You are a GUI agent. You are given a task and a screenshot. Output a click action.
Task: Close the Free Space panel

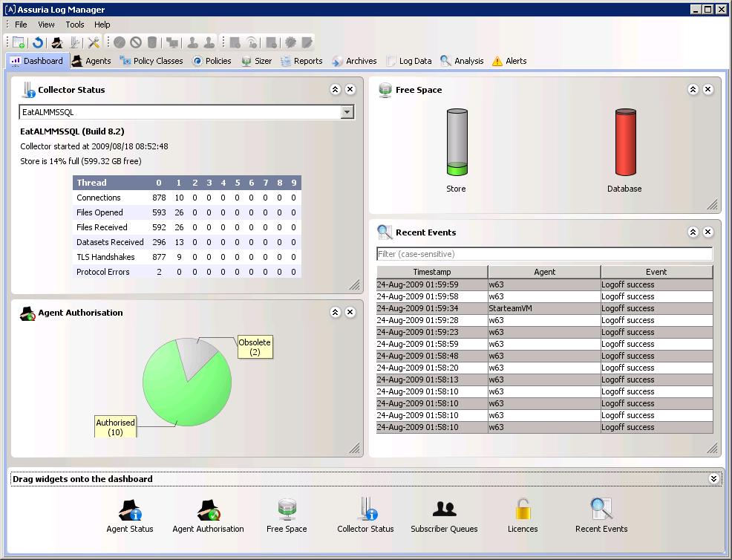point(708,89)
